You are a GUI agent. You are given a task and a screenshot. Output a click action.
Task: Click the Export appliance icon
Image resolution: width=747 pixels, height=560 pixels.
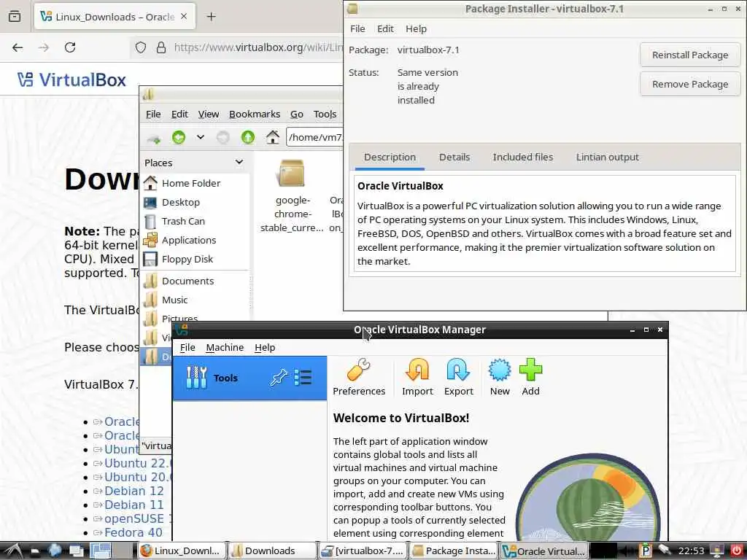458,377
